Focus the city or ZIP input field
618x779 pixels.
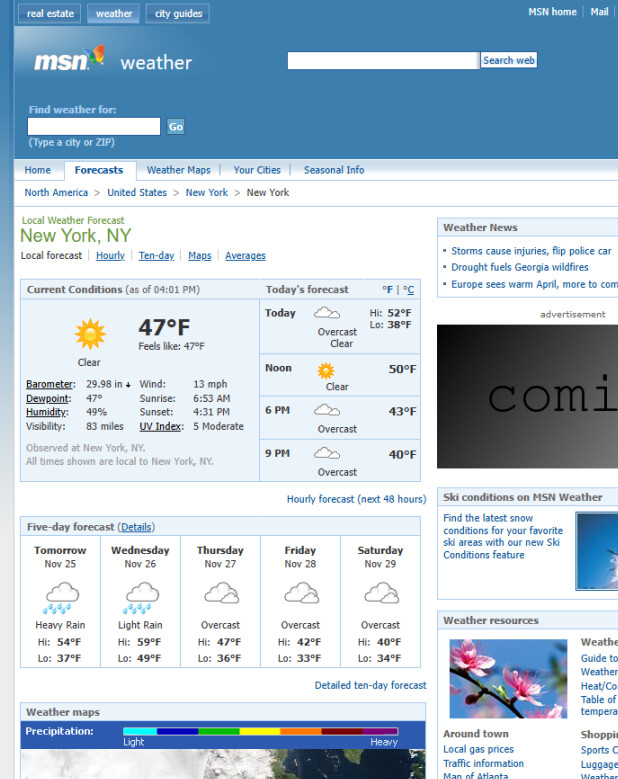(94, 127)
